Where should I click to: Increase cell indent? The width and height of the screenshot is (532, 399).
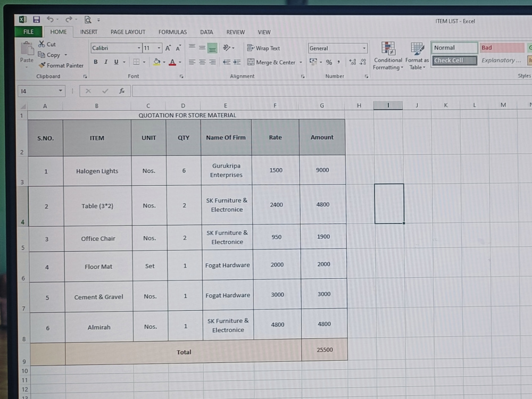[x=237, y=62]
